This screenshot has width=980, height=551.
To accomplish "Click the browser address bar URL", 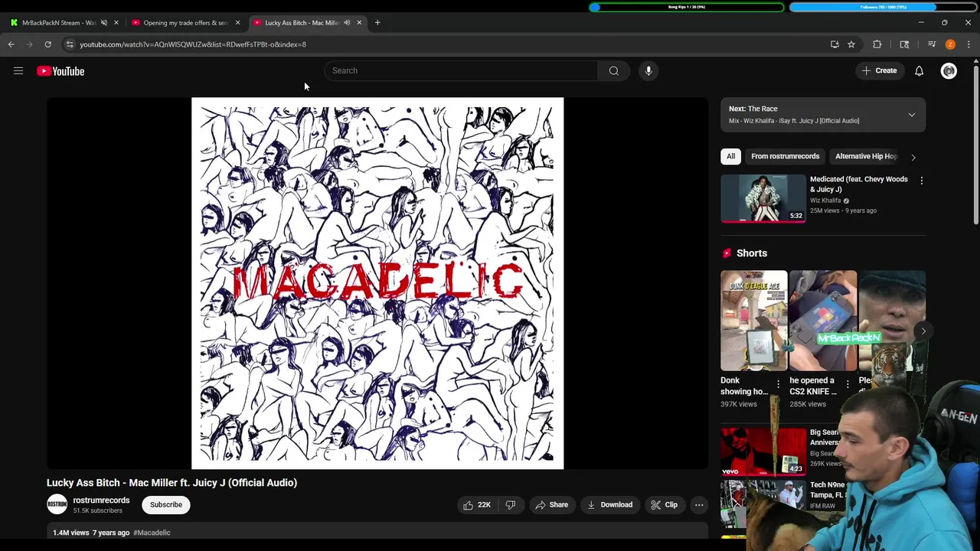I will coord(193,44).
